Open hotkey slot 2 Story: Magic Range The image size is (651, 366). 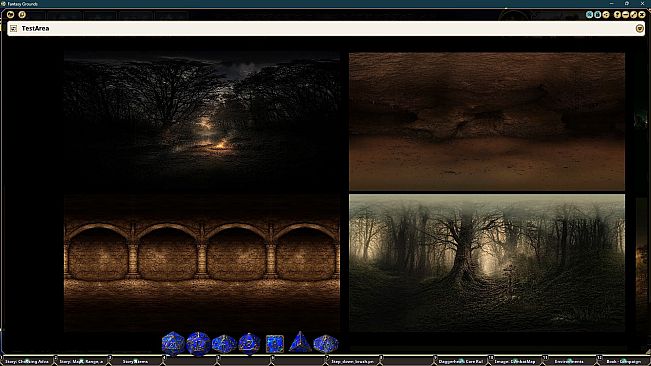[x=81, y=361]
